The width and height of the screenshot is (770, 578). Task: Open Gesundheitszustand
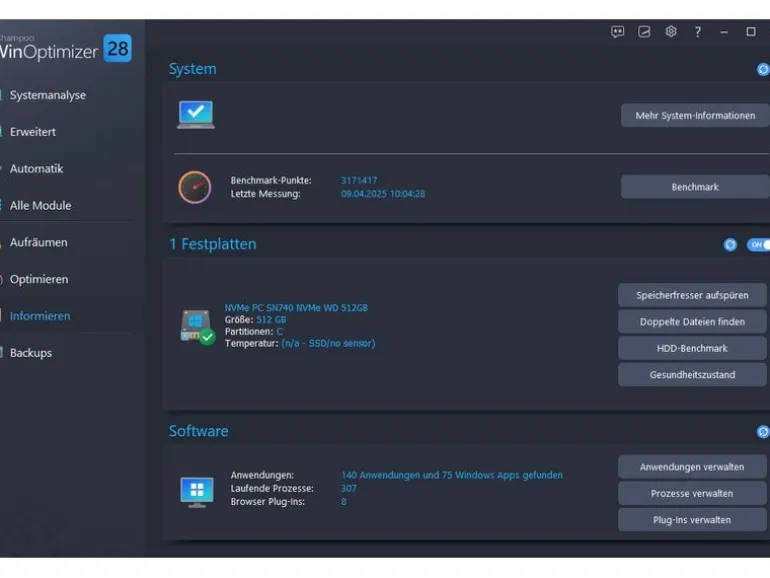coord(692,375)
